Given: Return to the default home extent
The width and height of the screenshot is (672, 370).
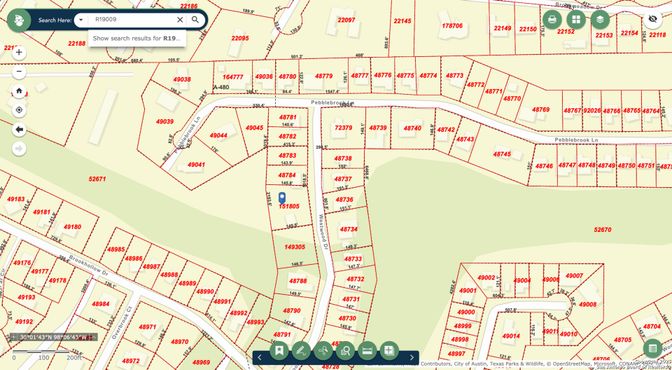Looking at the screenshot, I should coord(19,91).
